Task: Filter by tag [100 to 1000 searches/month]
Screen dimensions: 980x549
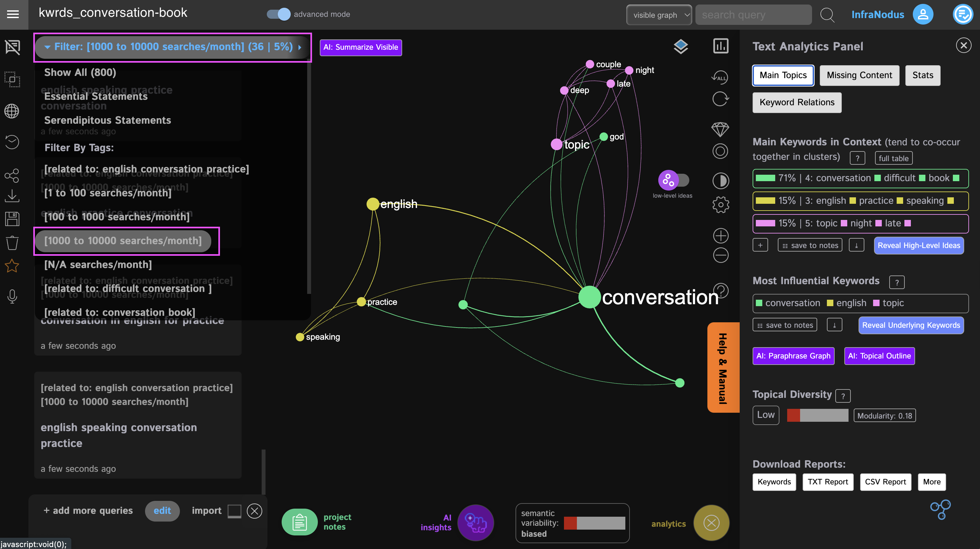Action: 117,217
